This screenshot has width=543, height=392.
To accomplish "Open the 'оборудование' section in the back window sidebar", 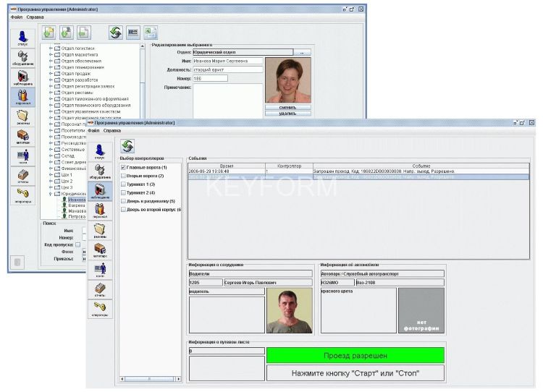I will [x=22, y=58].
